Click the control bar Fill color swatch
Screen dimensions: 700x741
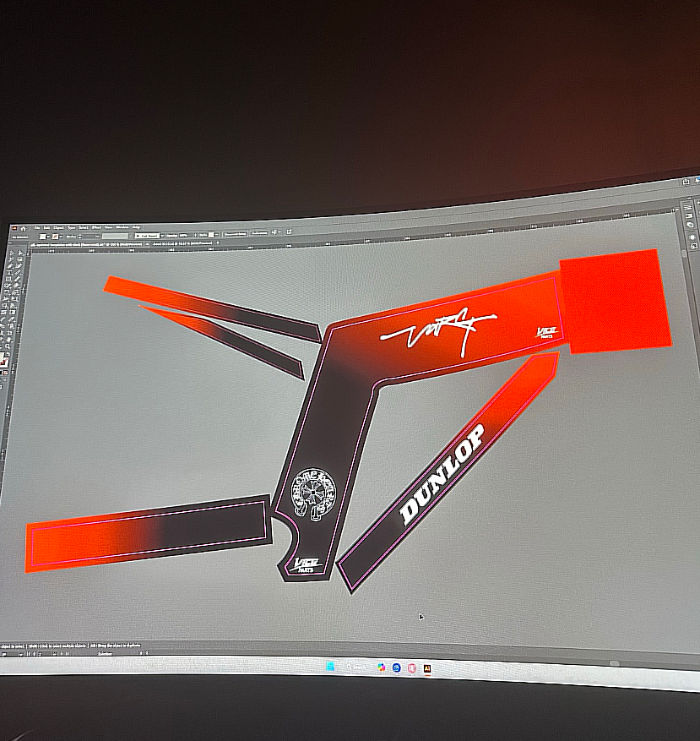point(42,237)
